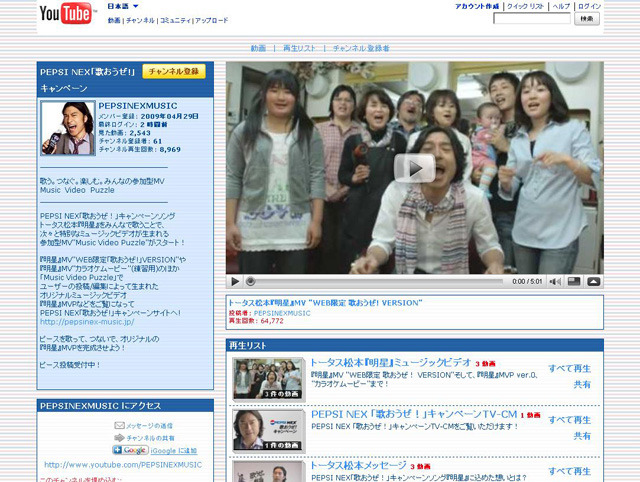Open the PEPSINEXMUSIC channel name heading
Image resolution: width=640 pixels, height=482 pixels.
pos(138,106)
